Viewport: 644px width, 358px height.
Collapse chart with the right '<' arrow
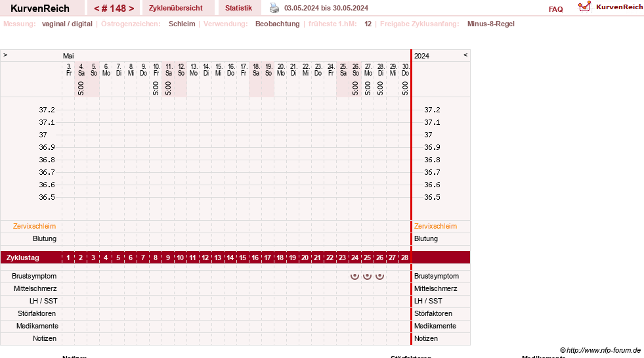(x=465, y=55)
